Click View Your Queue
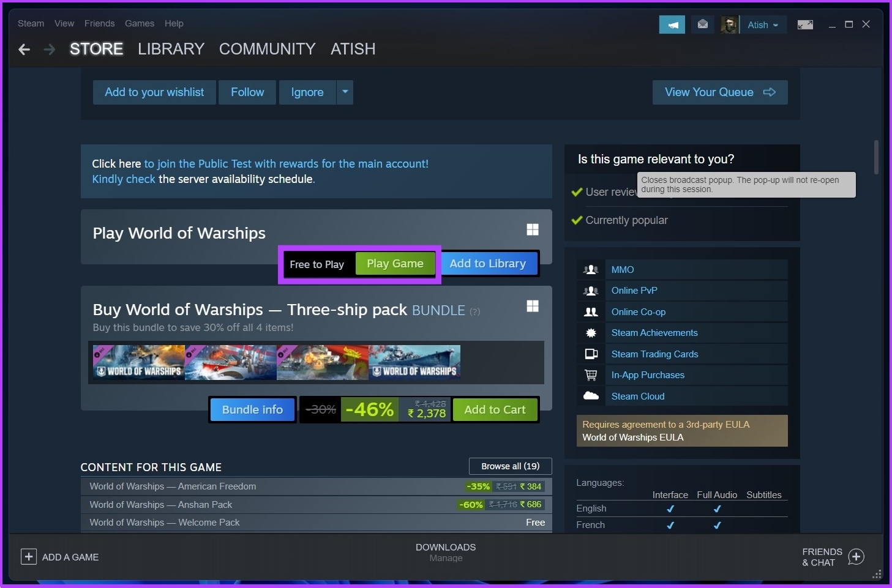892x588 pixels. pyautogui.click(x=719, y=92)
